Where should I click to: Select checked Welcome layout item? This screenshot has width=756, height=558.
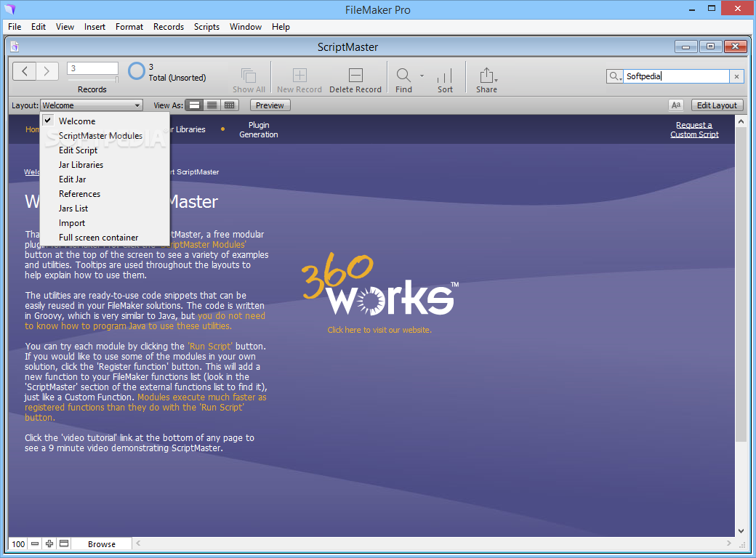pos(105,121)
